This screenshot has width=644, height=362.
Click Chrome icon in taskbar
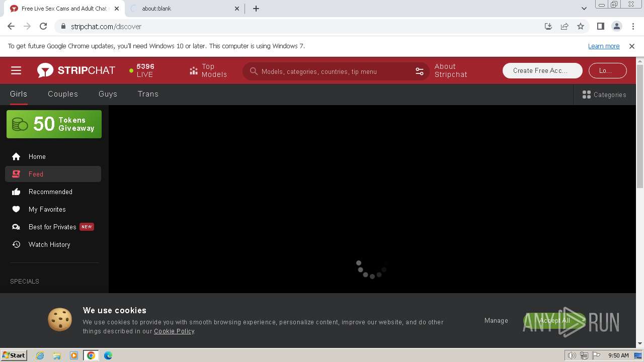click(91, 355)
